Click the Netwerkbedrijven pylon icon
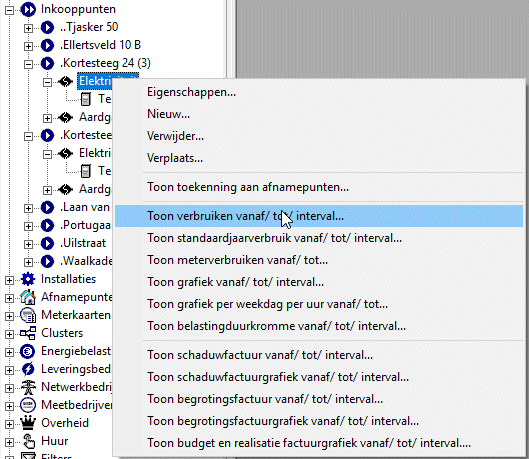529x459 pixels. click(x=28, y=387)
